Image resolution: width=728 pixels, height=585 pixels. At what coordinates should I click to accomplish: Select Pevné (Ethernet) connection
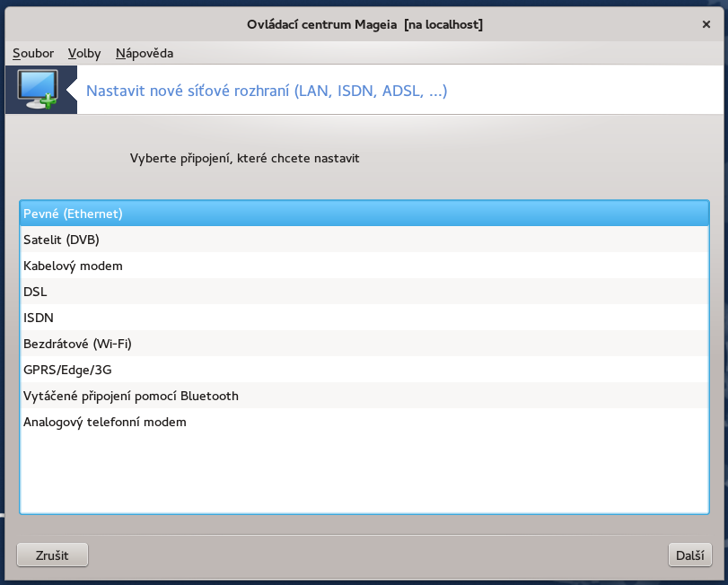tap(364, 214)
